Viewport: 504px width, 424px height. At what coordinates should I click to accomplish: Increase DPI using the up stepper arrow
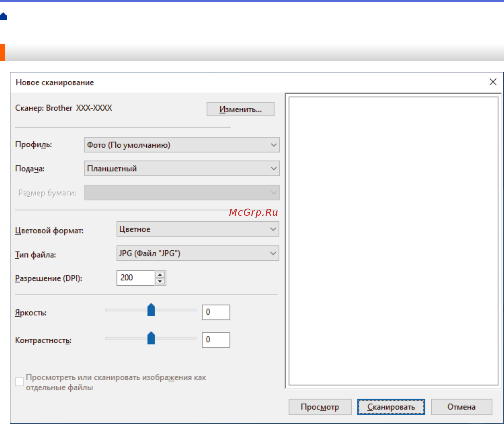coord(159,274)
